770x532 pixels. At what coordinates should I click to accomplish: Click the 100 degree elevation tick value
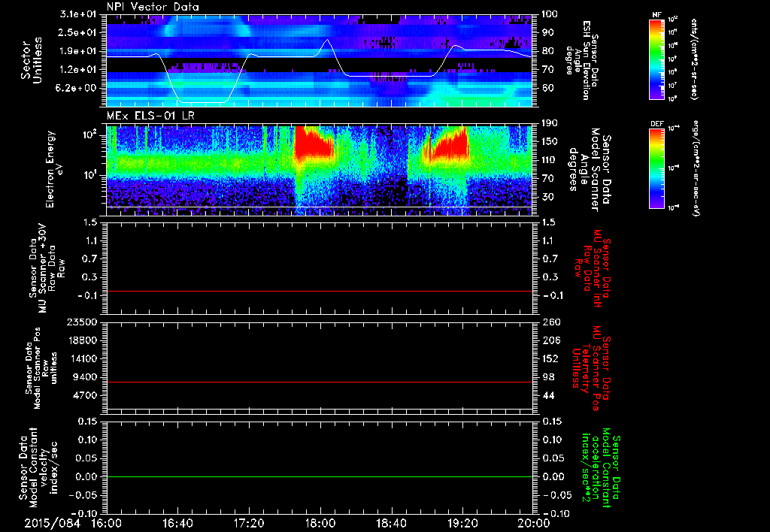550,14
